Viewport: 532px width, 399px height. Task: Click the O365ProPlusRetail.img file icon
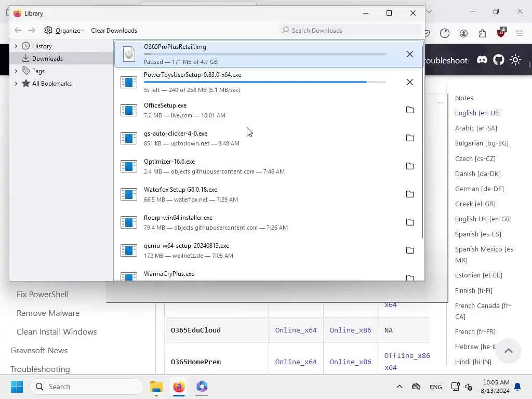pyautogui.click(x=129, y=54)
